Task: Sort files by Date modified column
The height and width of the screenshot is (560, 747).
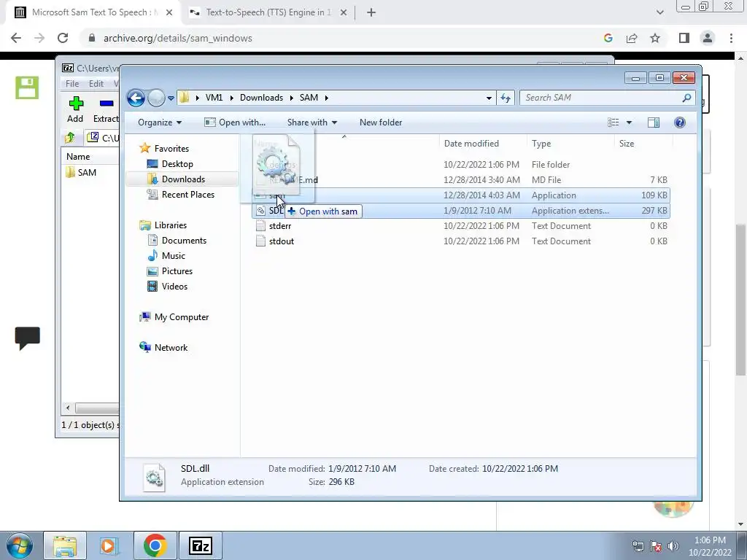Action: coord(483,144)
